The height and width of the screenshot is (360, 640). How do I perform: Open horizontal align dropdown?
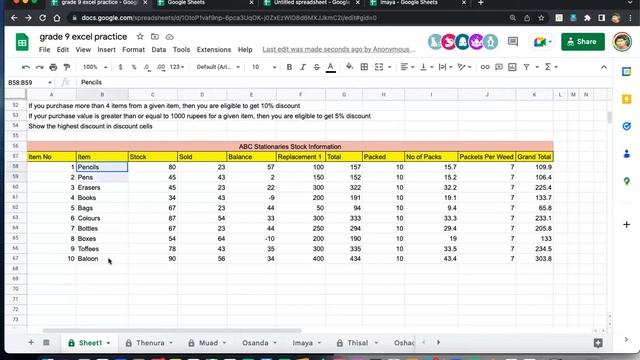[x=407, y=67]
